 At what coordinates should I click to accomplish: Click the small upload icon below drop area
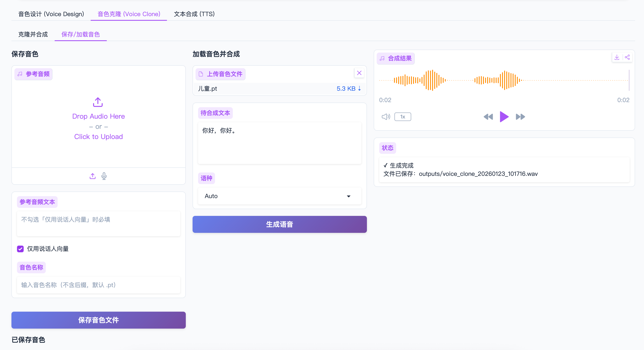coord(93,176)
